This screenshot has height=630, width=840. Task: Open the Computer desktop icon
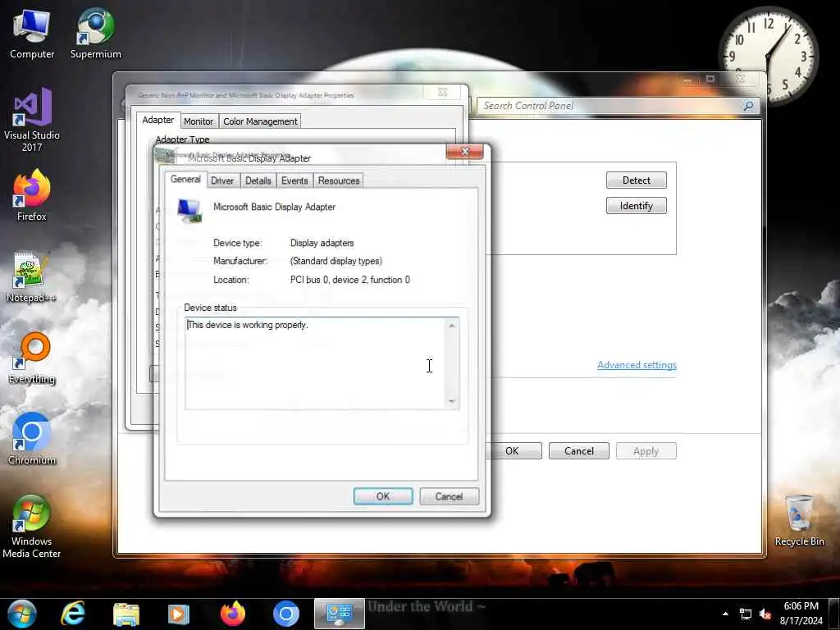pyautogui.click(x=32, y=34)
